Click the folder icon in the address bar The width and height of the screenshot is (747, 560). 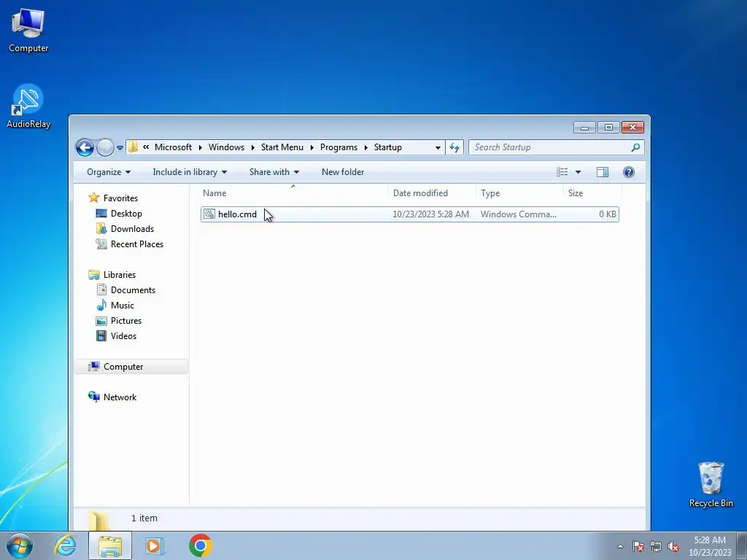(x=133, y=147)
